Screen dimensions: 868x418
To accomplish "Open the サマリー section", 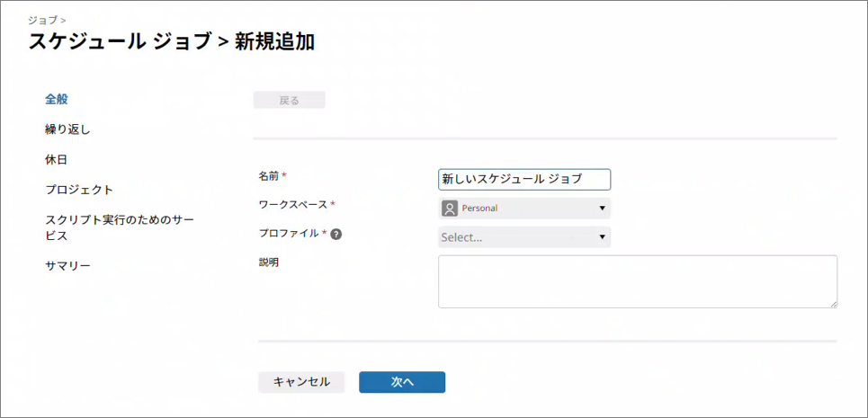I will tap(67, 266).
